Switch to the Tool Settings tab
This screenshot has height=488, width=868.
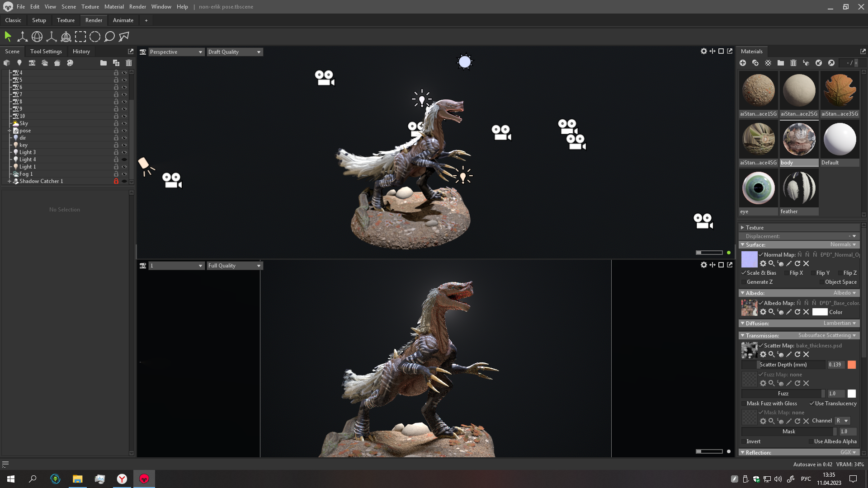click(x=46, y=52)
